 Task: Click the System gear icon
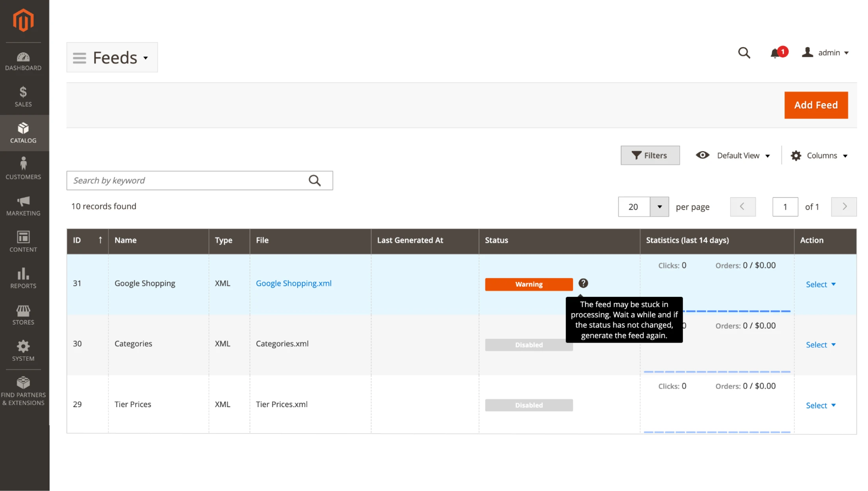pyautogui.click(x=23, y=349)
